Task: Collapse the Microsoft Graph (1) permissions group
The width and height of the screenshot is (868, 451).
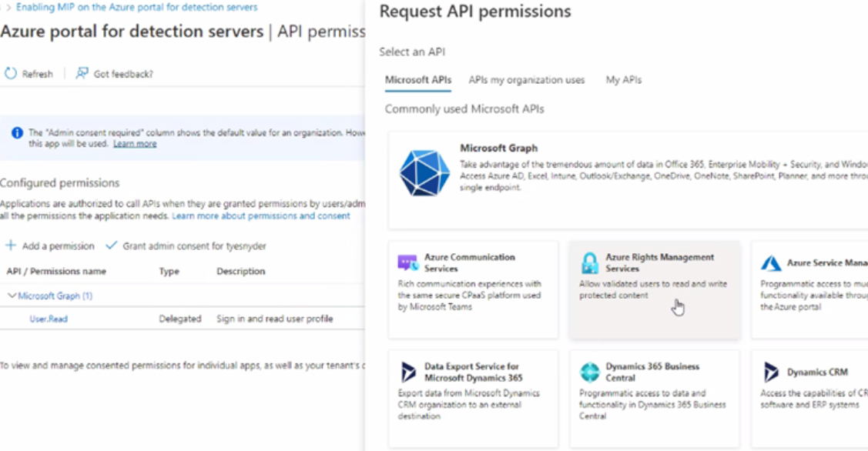Action: pyautogui.click(x=12, y=296)
